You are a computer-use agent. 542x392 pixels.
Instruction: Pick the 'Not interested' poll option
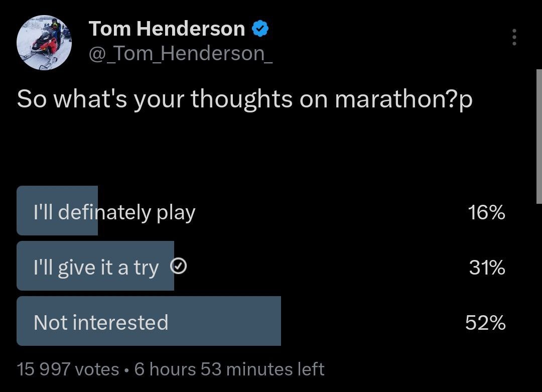(x=101, y=322)
